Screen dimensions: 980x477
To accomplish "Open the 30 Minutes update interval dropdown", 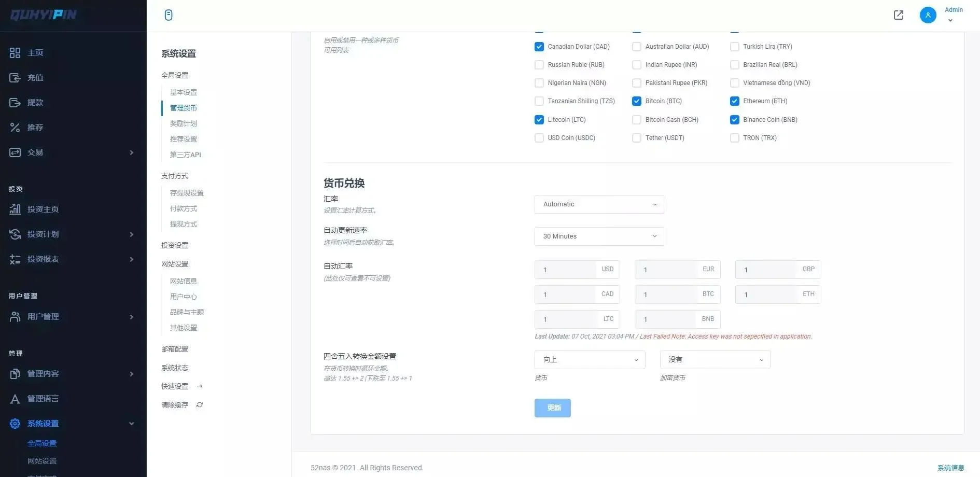I will [599, 236].
